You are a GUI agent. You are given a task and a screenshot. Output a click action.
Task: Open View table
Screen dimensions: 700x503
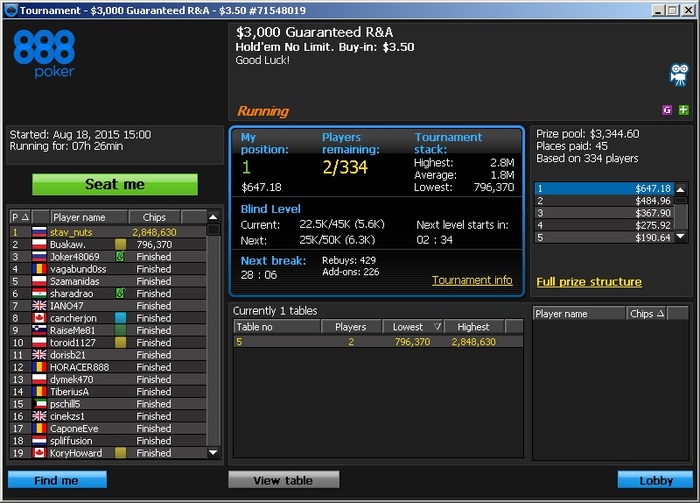[283, 480]
